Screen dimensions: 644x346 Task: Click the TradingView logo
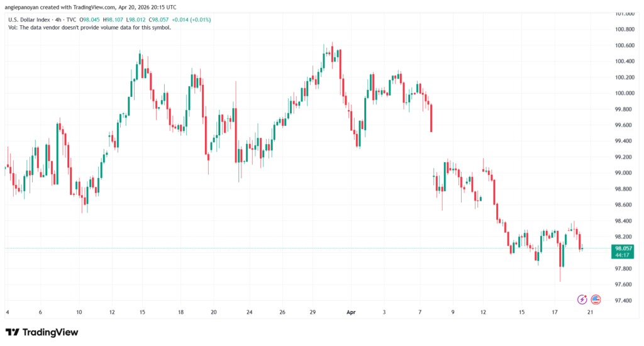42,332
